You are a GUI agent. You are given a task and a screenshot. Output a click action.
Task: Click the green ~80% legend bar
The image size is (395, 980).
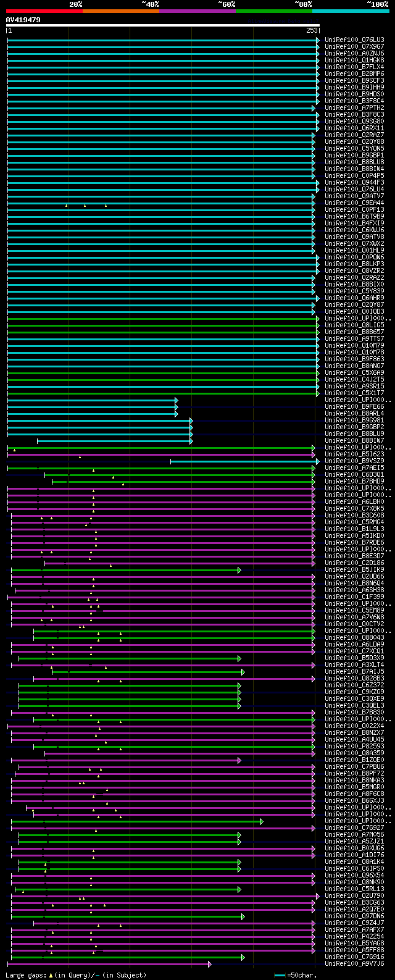coord(274,11)
